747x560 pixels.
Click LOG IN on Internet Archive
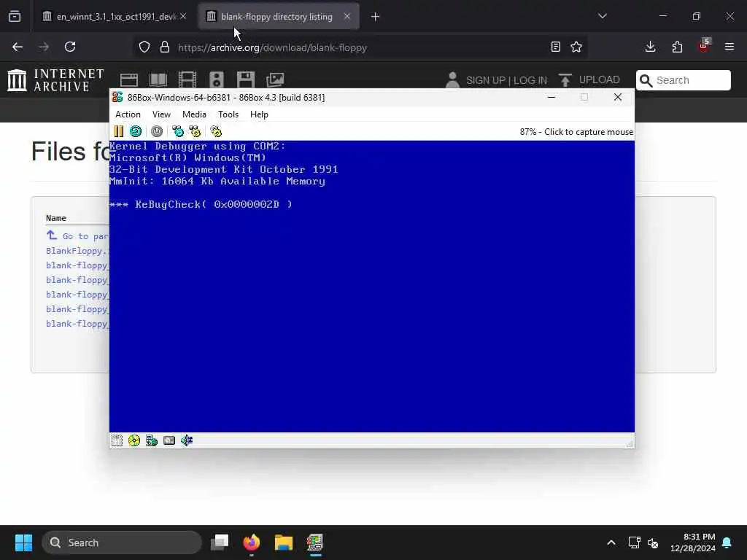(x=530, y=80)
